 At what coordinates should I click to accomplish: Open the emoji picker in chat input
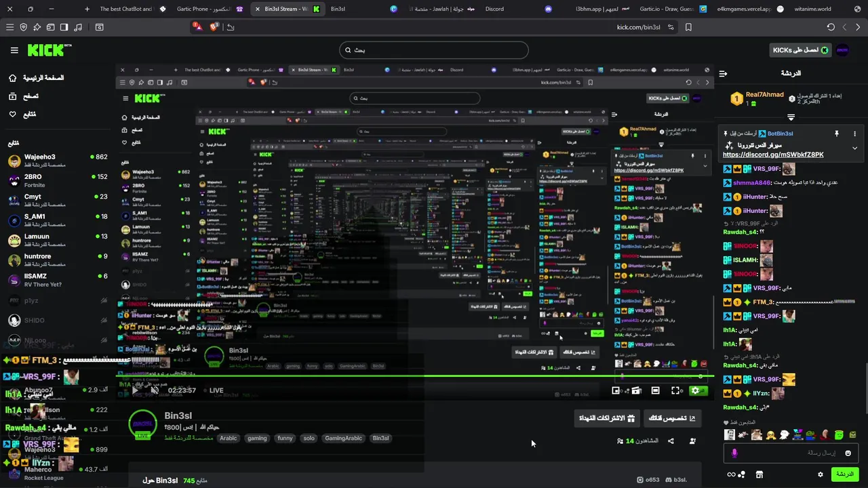click(848, 453)
